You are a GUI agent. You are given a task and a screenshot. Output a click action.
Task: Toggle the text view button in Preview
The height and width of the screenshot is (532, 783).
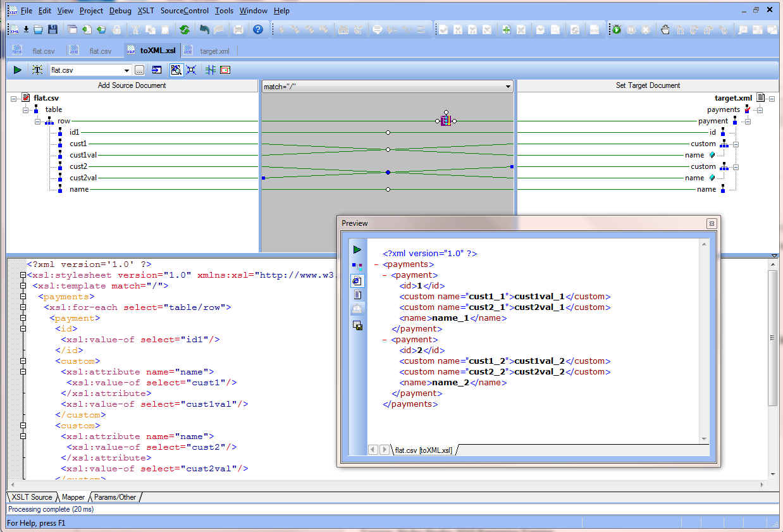357,295
